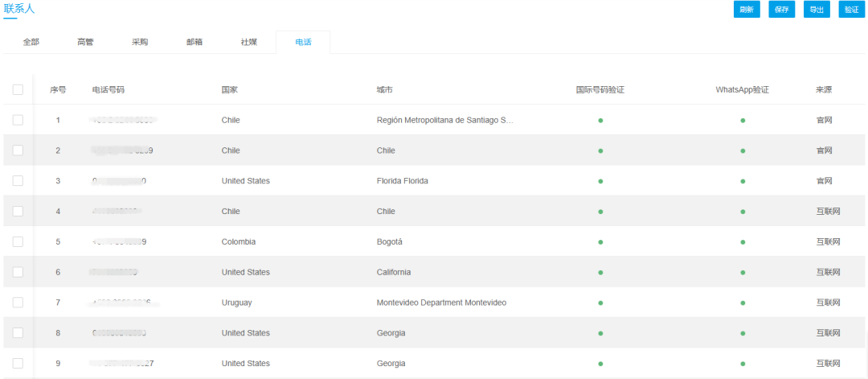The image size is (868, 379).
Task: Click the 国际号码验证 green dot in row 1
Action: coord(600,120)
